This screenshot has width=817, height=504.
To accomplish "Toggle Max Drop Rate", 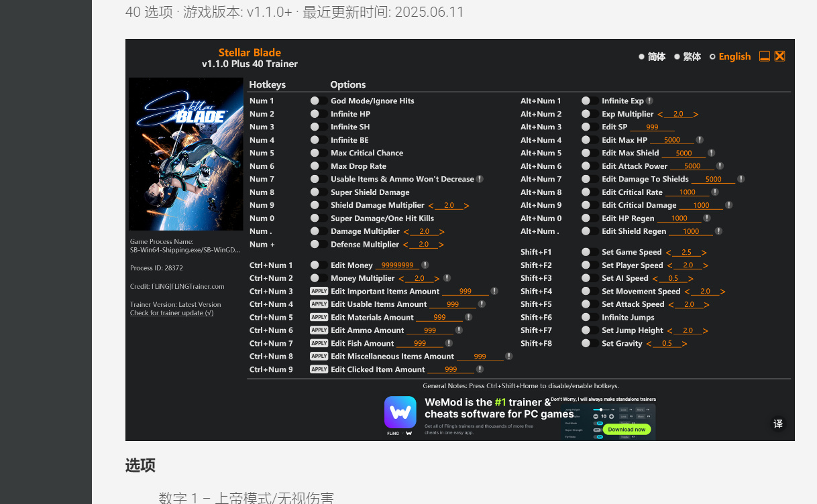I will [x=319, y=166].
